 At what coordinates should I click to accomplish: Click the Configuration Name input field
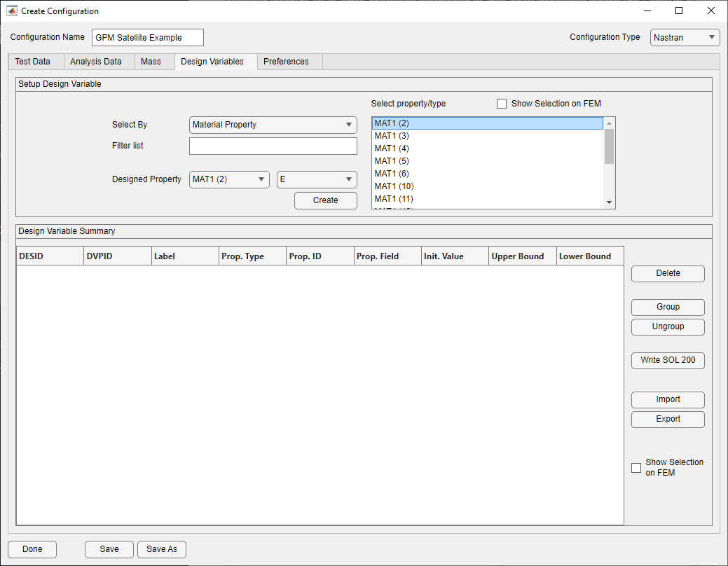(x=148, y=38)
